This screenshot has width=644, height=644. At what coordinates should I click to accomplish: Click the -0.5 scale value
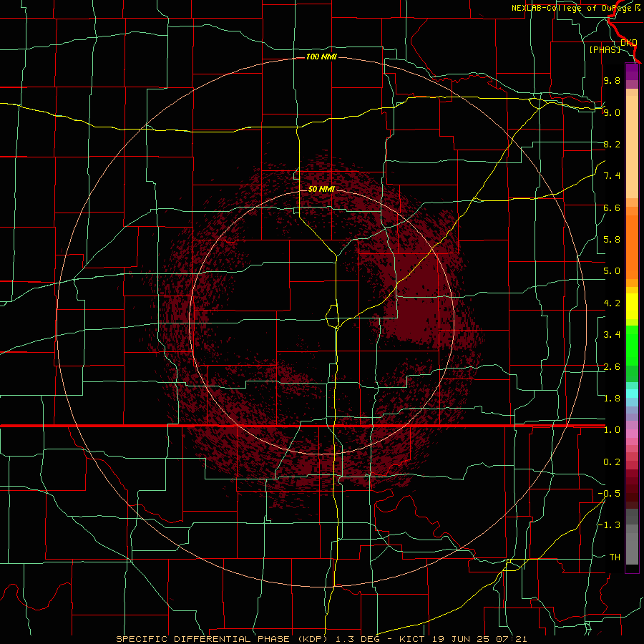click(609, 494)
